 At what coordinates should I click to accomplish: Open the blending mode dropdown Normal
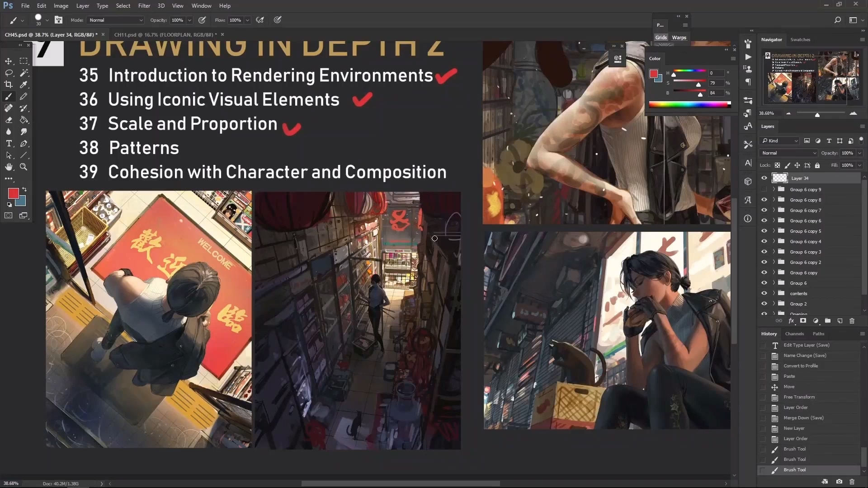[x=789, y=153]
